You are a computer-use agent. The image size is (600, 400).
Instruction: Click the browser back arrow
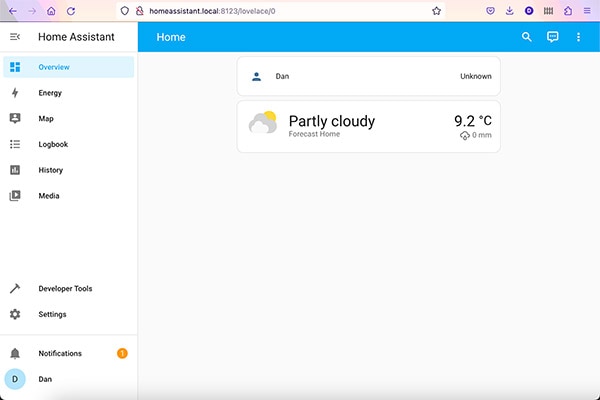pyautogui.click(x=13, y=11)
